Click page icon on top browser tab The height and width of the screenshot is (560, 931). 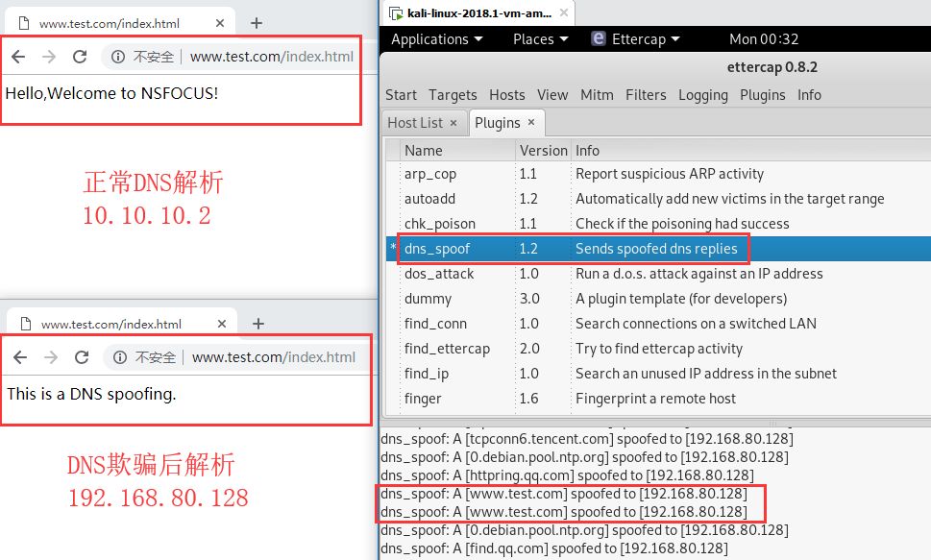pos(24,23)
